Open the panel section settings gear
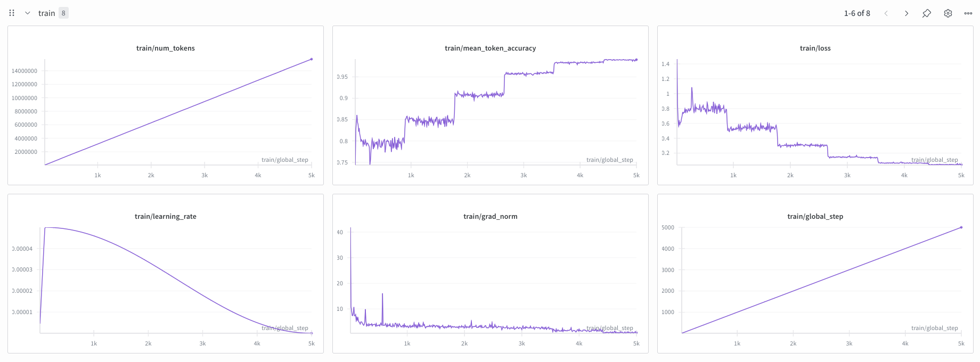 point(948,13)
